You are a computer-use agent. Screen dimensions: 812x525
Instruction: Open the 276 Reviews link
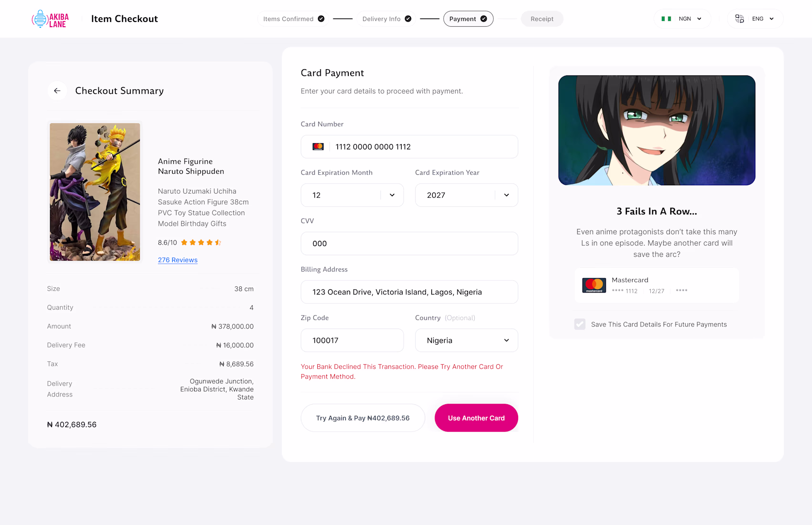(x=177, y=260)
